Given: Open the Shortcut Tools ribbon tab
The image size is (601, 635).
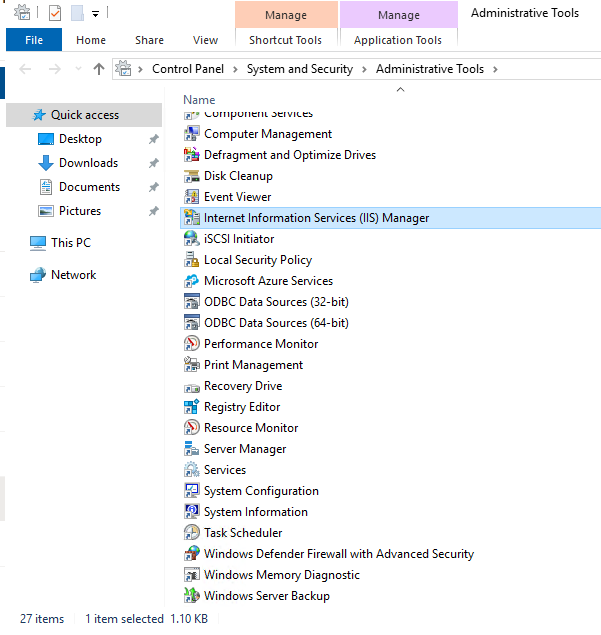Looking at the screenshot, I should pos(286,40).
